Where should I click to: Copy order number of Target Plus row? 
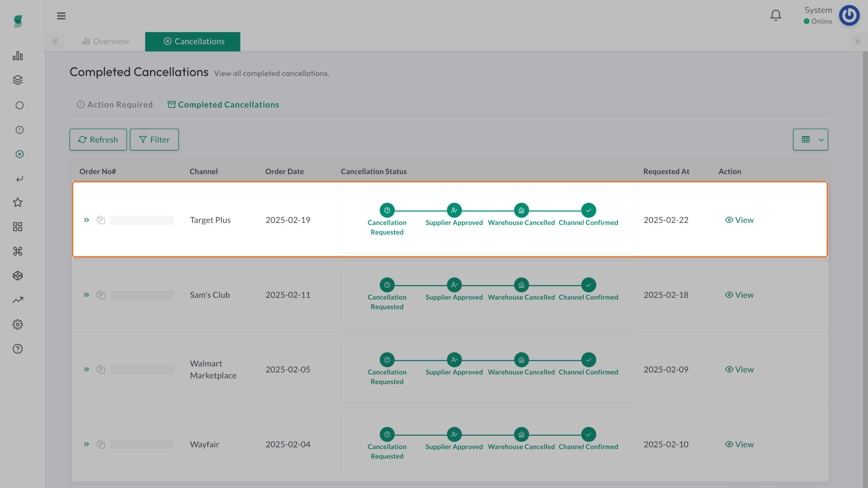click(x=101, y=220)
